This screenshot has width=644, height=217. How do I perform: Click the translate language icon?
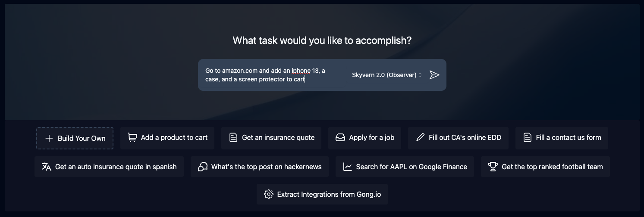point(46,167)
